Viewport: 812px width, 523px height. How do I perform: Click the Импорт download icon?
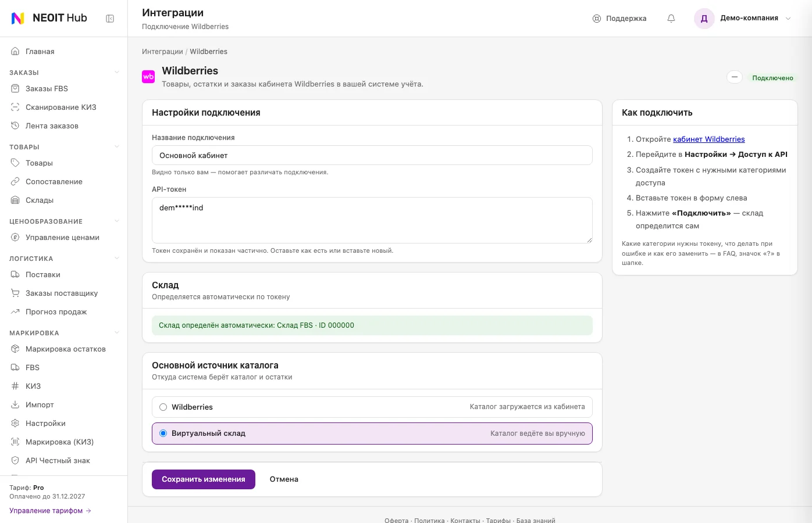15,405
